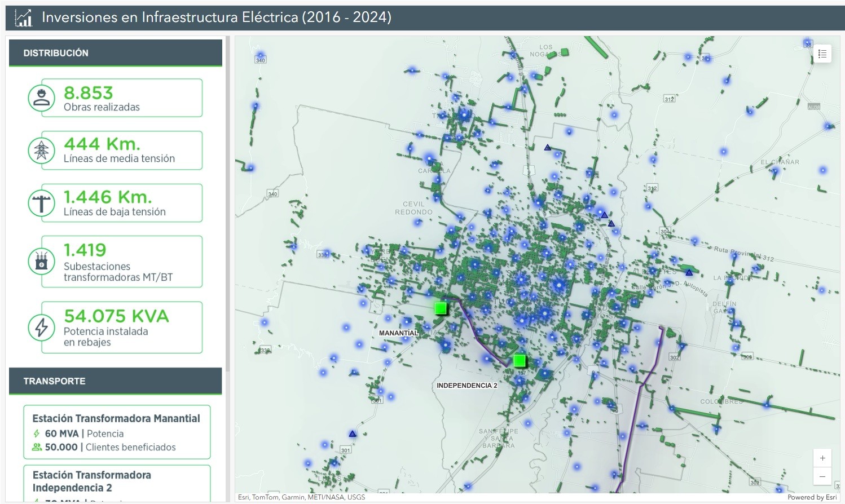Click the left panel vertical scrollbar

tap(228, 226)
